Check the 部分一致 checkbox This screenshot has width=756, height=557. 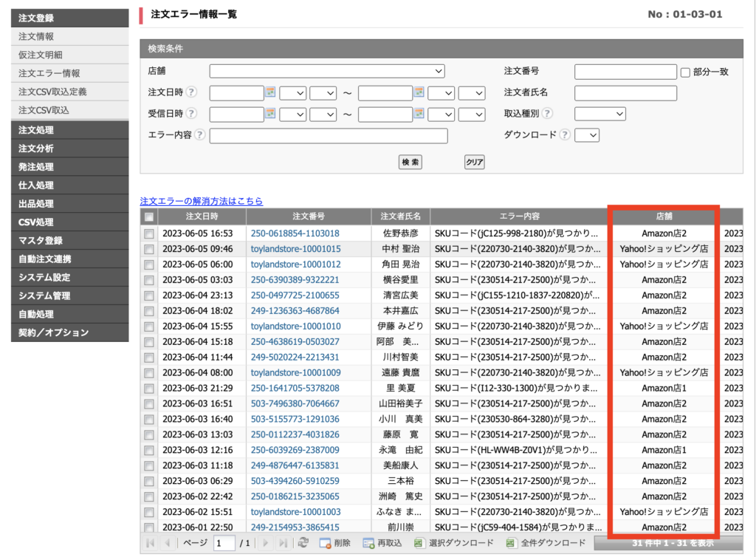pyautogui.click(x=685, y=72)
